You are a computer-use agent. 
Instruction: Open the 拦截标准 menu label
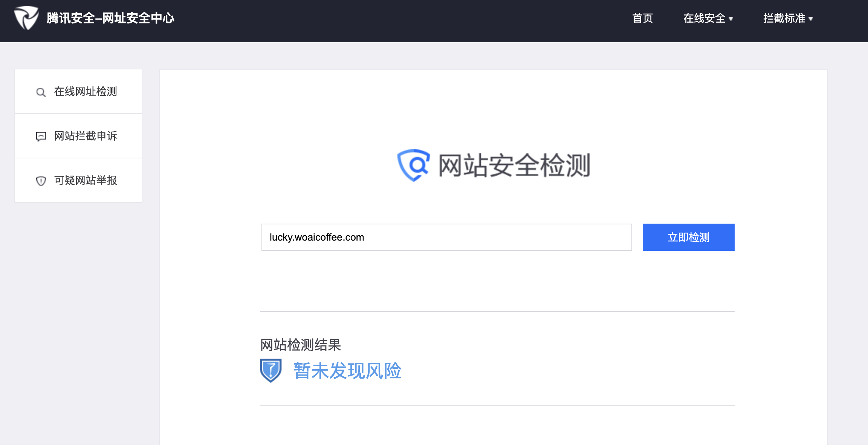(784, 18)
